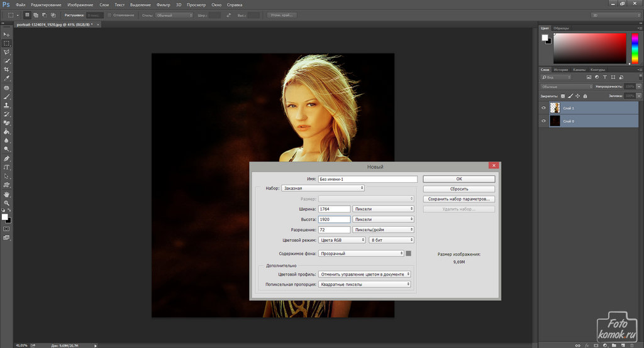This screenshot has height=348, width=644.
Task: Open the Набор preset dropdown
Action: 323,188
